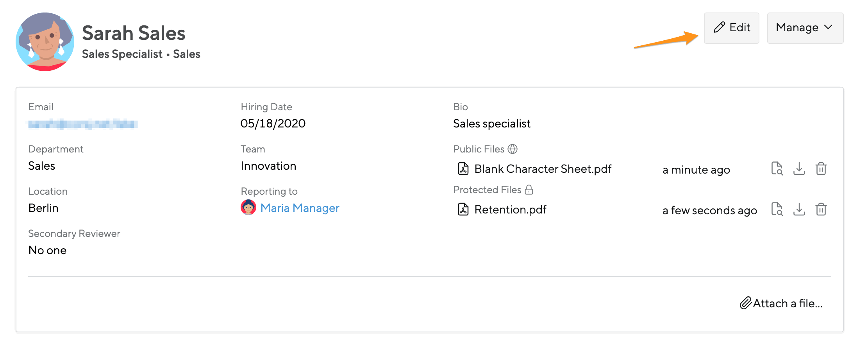Open Blank Character Sheet.pdf file name

click(x=543, y=169)
